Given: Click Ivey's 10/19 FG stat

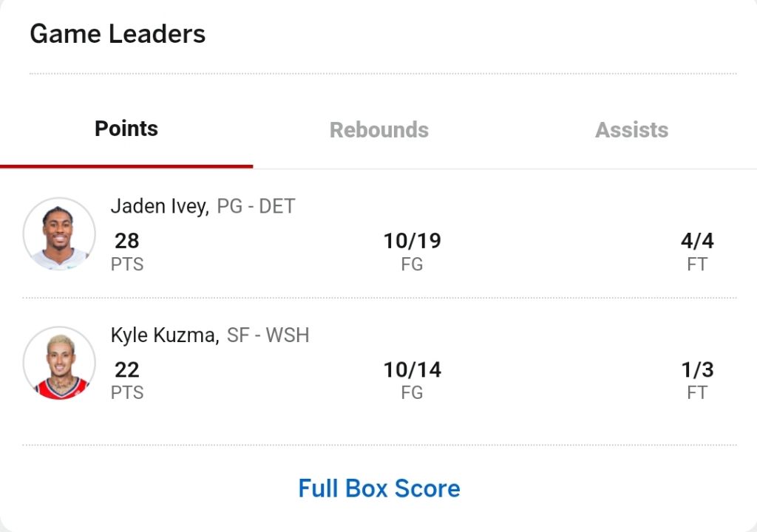Looking at the screenshot, I should (x=413, y=252).
